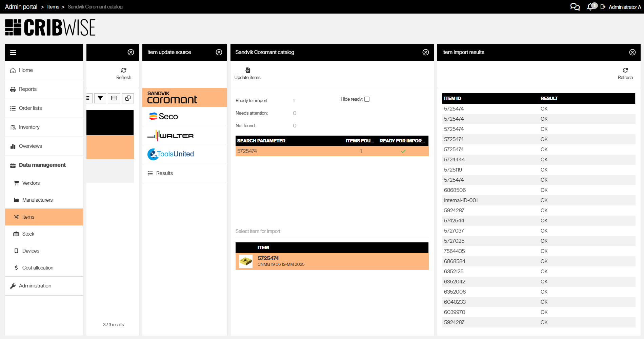
Task: Click the green ready-for-import checkmark
Action: point(403,151)
